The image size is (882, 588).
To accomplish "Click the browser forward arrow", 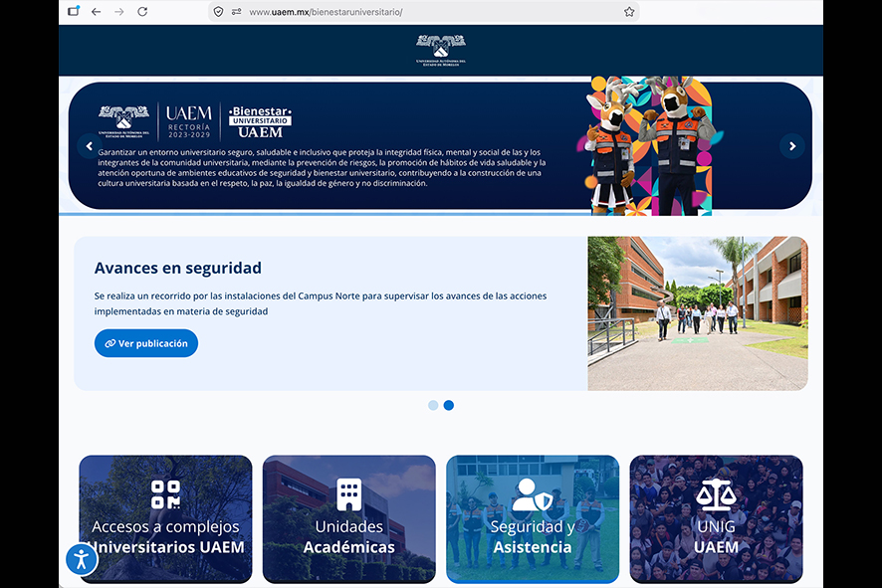I will (x=119, y=12).
